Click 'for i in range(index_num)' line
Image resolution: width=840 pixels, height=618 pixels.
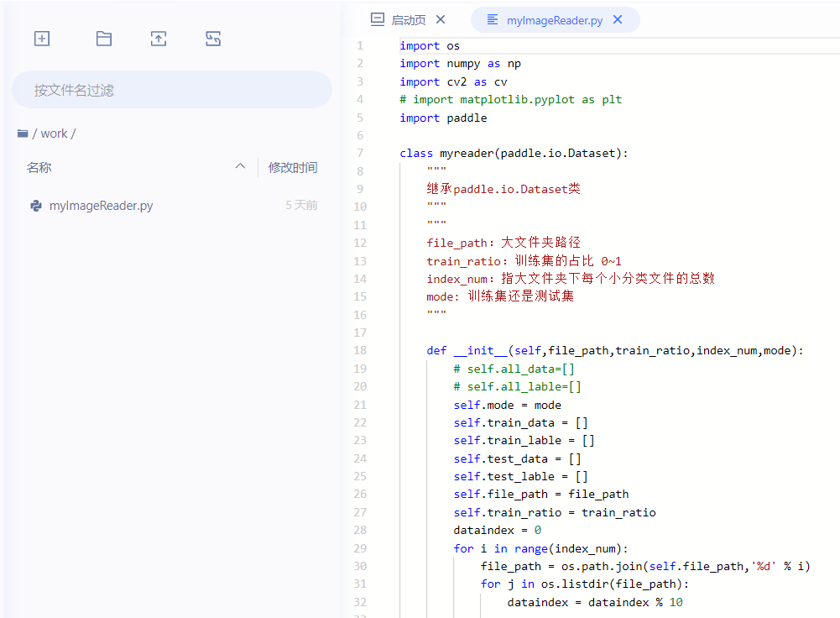point(540,549)
